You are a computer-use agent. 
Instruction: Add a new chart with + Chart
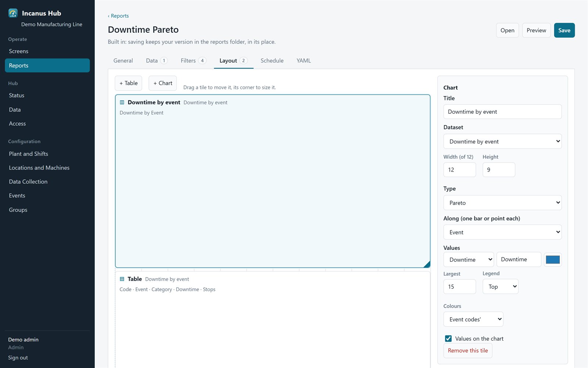(x=162, y=83)
